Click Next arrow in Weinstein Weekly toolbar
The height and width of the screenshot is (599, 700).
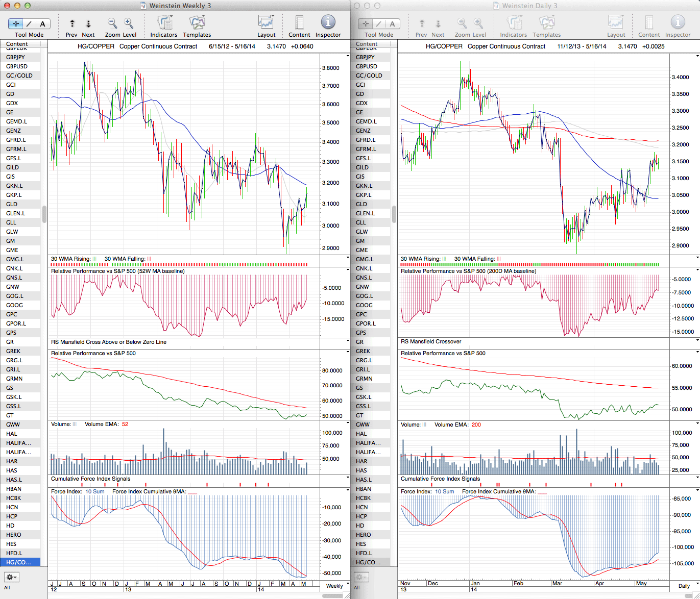point(88,24)
